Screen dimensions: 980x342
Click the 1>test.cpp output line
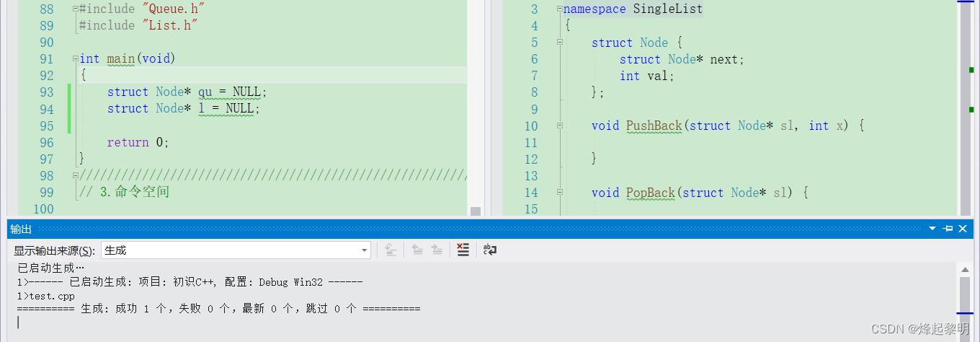pyautogui.click(x=46, y=296)
